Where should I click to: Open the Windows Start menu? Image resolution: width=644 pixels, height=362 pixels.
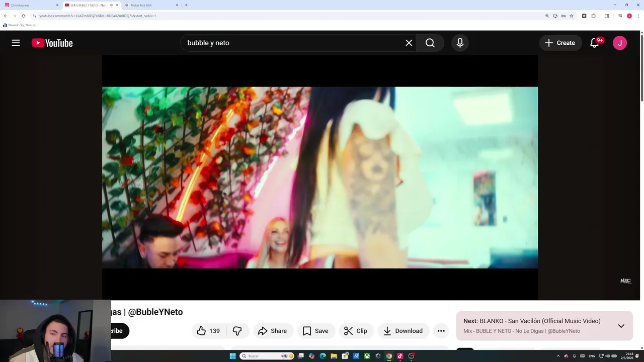pyautogui.click(x=232, y=356)
